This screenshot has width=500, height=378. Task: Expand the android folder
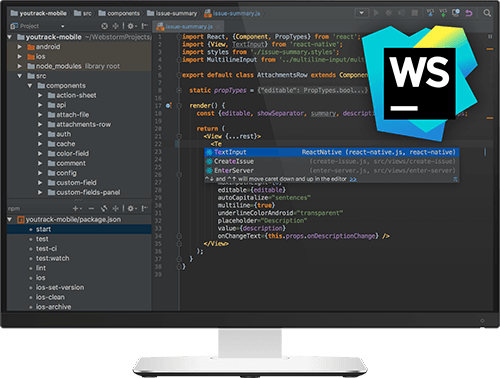click(20, 47)
